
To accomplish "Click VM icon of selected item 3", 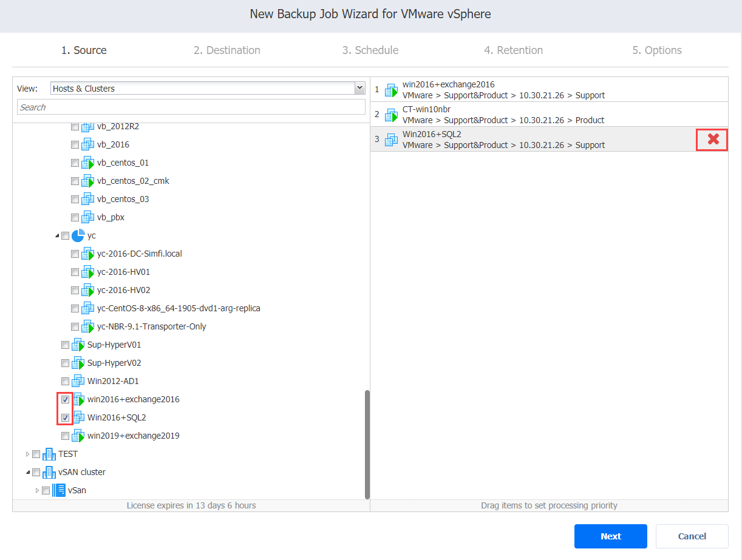I will 391,140.
